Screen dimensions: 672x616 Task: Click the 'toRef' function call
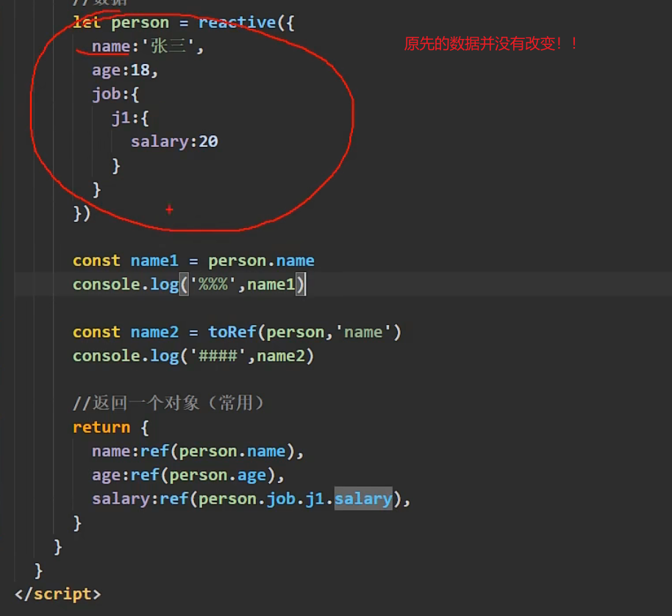(x=232, y=332)
